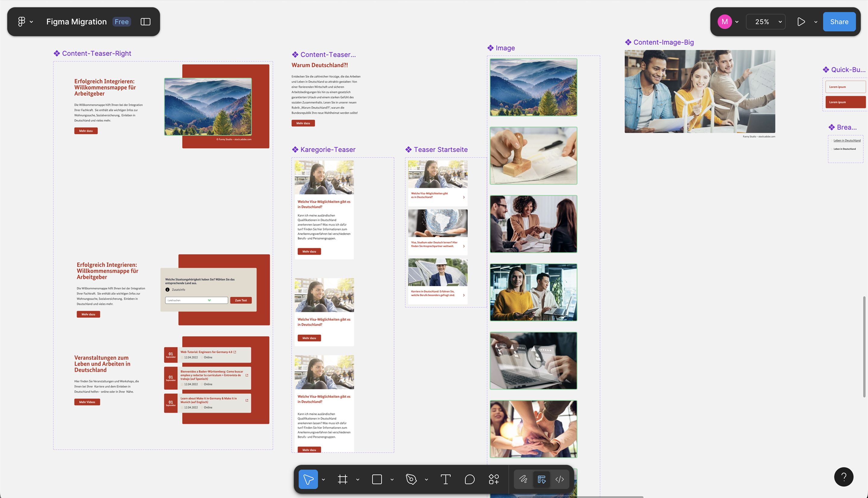Select the Rectangle shape tool
The height and width of the screenshot is (498, 868).
coord(377,479)
